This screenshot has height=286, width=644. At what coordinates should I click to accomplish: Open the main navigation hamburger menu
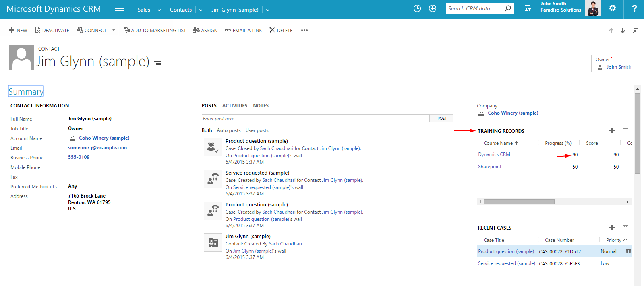119,8
